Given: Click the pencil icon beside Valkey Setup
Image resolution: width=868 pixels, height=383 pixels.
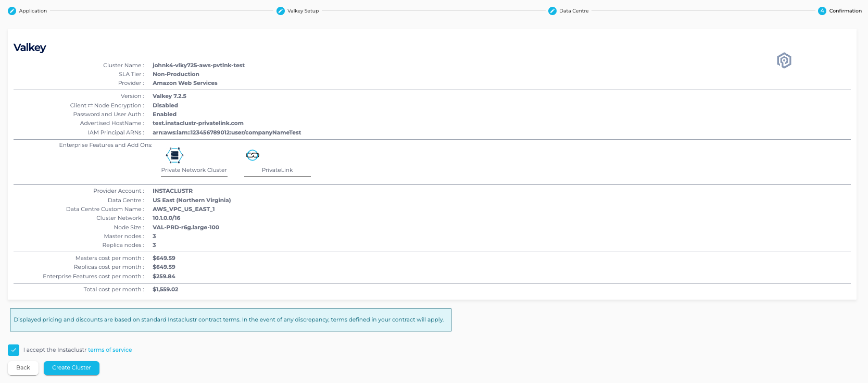Looking at the screenshot, I should pyautogui.click(x=281, y=11).
